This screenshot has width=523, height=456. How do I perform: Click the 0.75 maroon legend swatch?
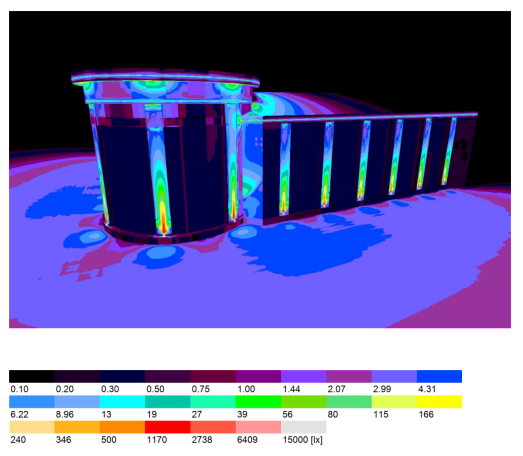213,376
